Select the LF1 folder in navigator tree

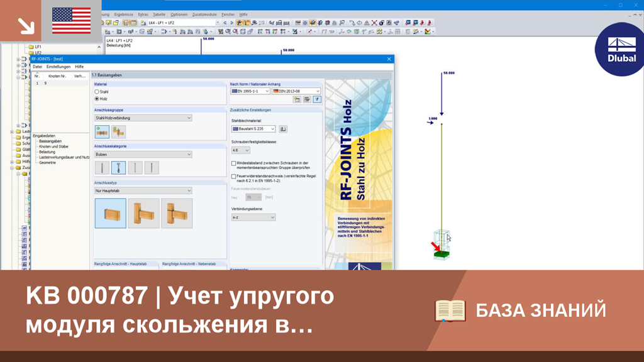coord(35,47)
